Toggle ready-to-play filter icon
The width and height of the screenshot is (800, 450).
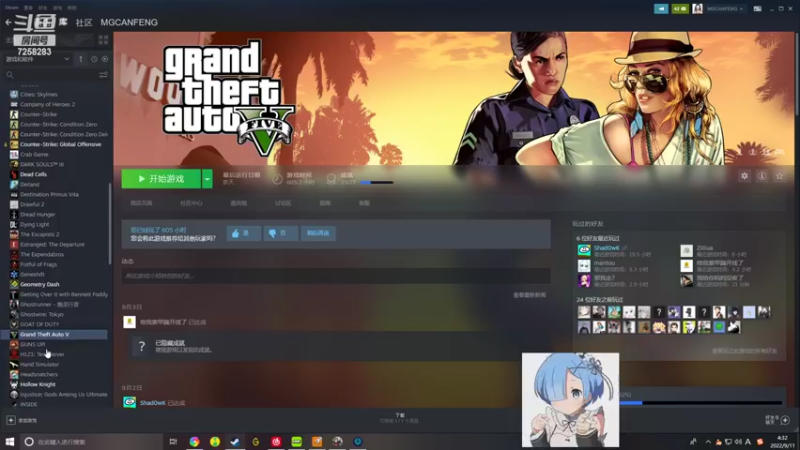tap(105, 59)
